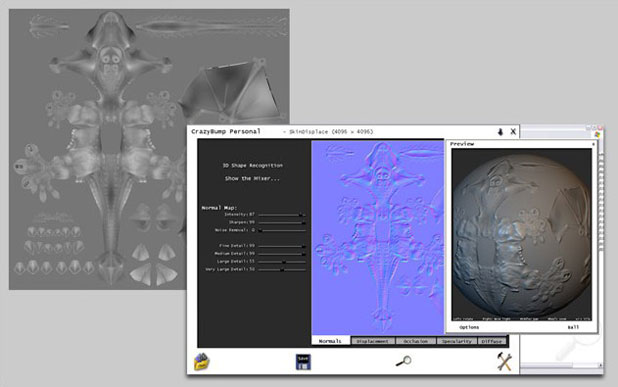Click the Save floppy disk icon
This screenshot has height=387, width=618.
303,362
